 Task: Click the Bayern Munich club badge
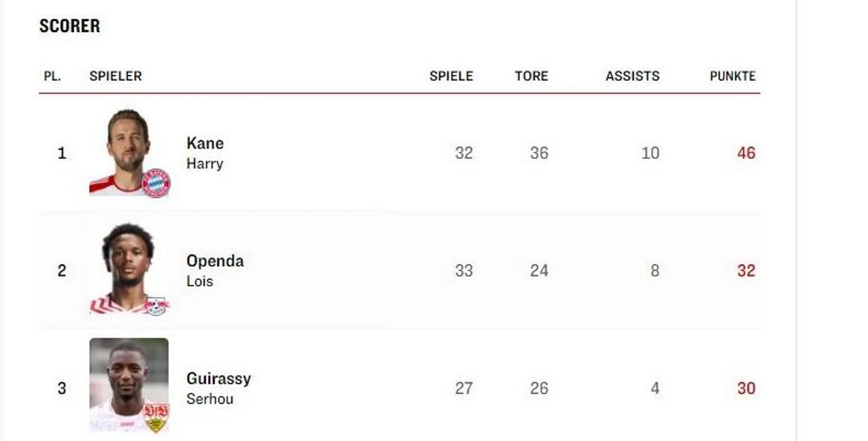pos(156,183)
